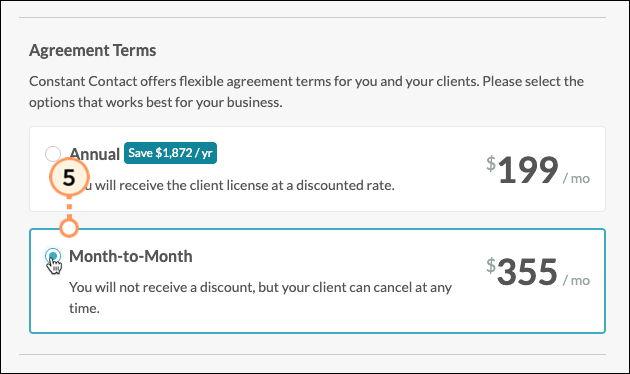
Task: Click the Annual plan label
Action: [x=95, y=153]
